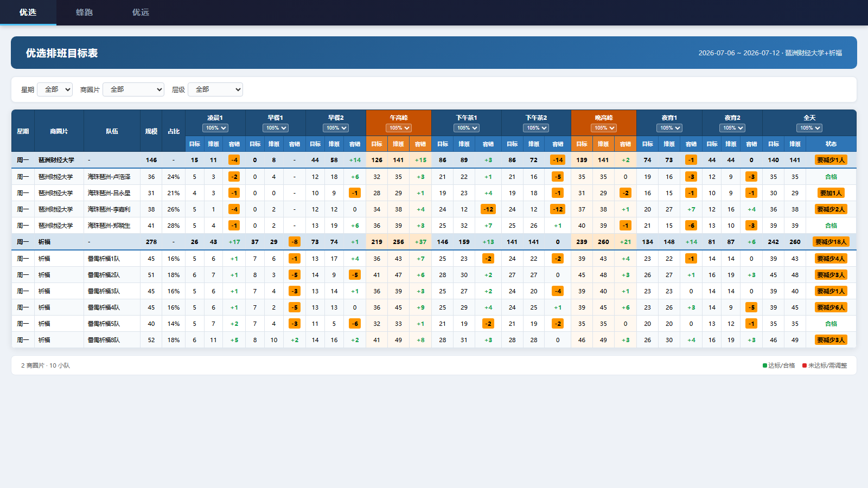This screenshot has height=488, width=868.
Task: Click the 优选排班目标表 page title
Action: (x=62, y=53)
